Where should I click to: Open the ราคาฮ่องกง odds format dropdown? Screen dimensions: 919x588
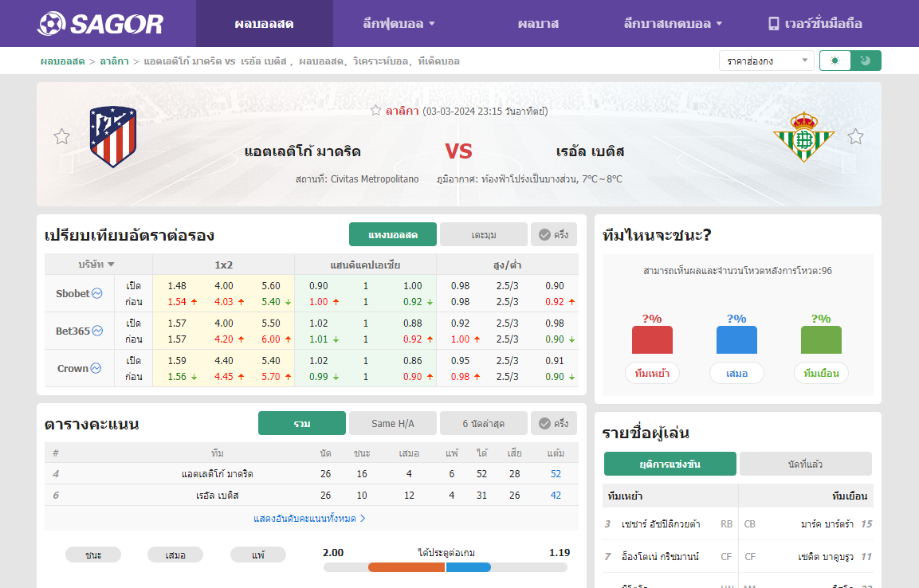(766, 61)
